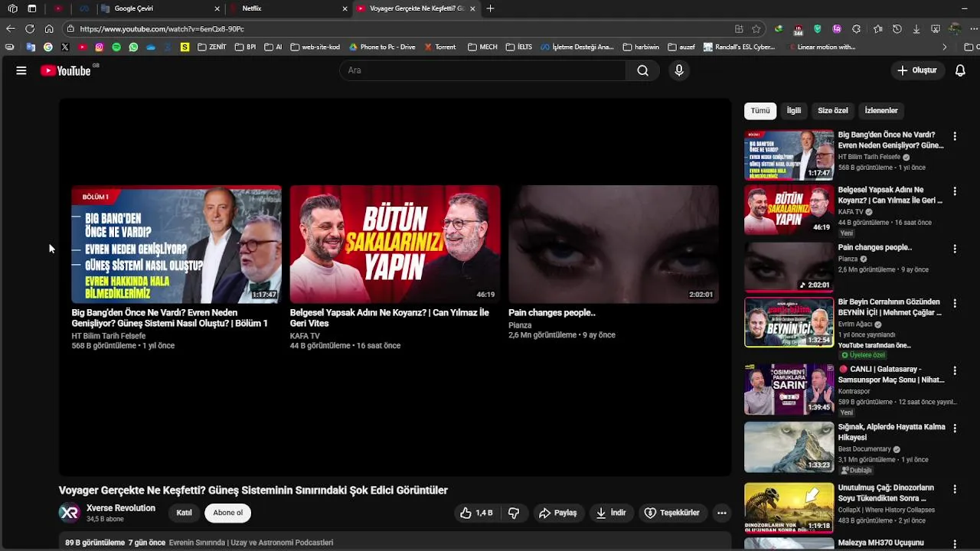Select the İzlenenler filter chip
This screenshot has height=551, width=980.
pyautogui.click(x=881, y=111)
